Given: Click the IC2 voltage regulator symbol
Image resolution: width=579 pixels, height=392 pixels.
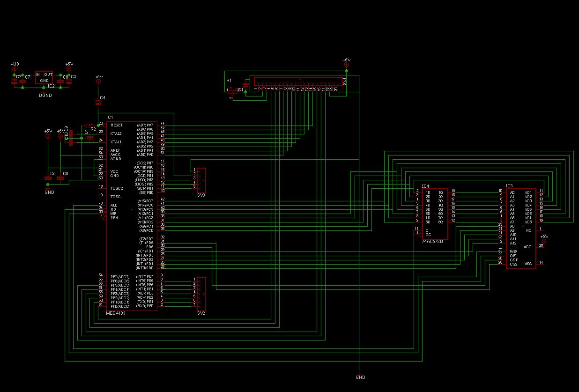Looking at the screenshot, I should pos(44,78).
